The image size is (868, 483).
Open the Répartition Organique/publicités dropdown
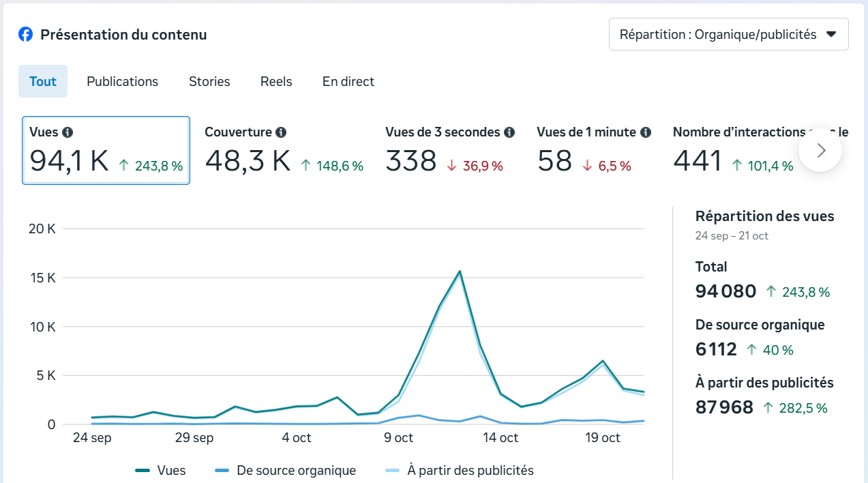(728, 34)
